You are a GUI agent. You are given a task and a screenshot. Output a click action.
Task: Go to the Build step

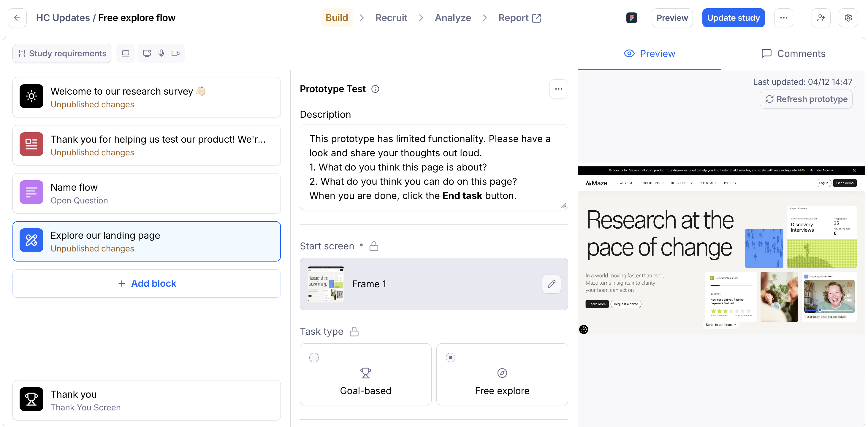point(337,18)
